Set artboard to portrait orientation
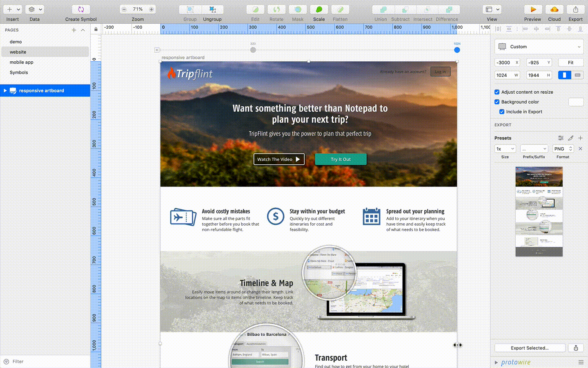Screen dimensions: 588x368 565,75
